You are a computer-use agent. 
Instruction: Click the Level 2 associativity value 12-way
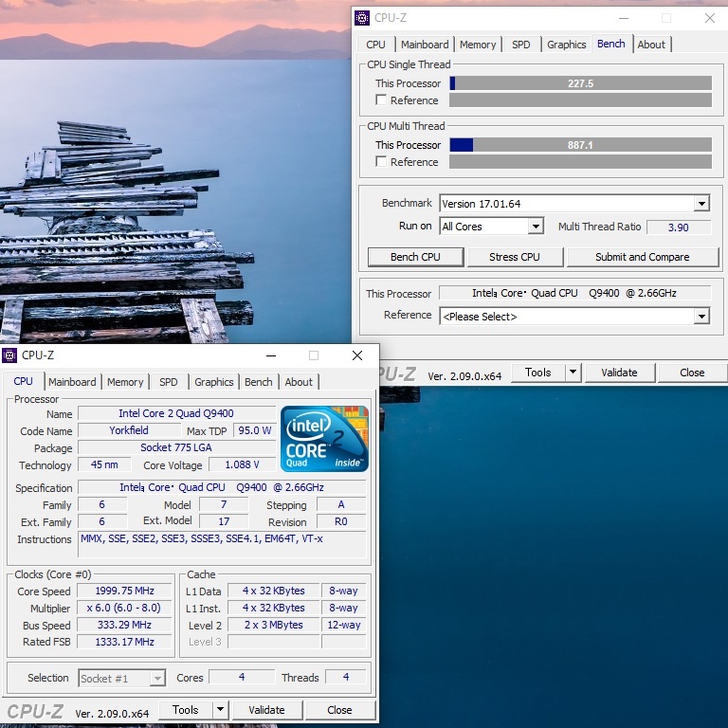[x=343, y=625]
